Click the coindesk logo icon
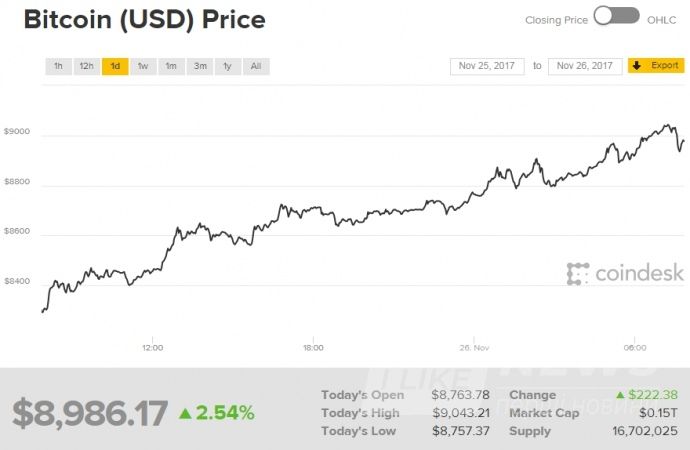 click(x=578, y=273)
